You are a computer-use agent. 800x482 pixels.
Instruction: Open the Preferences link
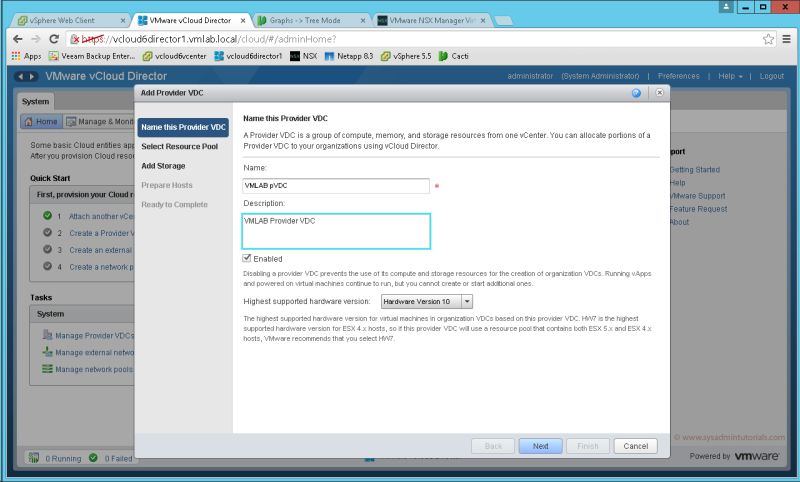pyautogui.click(x=679, y=76)
